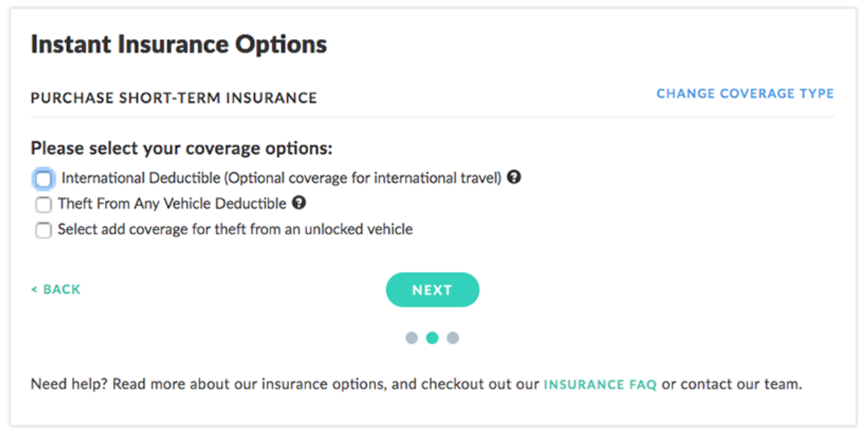This screenshot has height=437, width=868.
Task: Enable the International Deductible checkbox
Action: pos(43,179)
